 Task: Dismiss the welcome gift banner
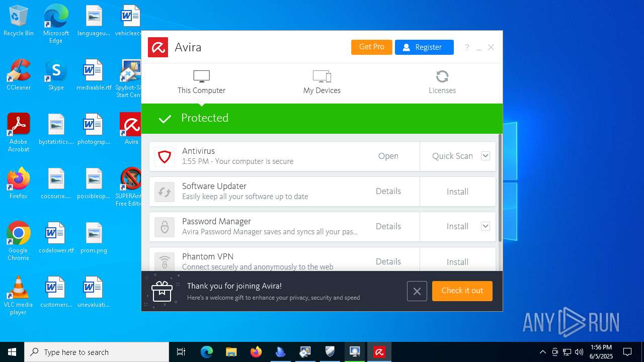(x=417, y=291)
